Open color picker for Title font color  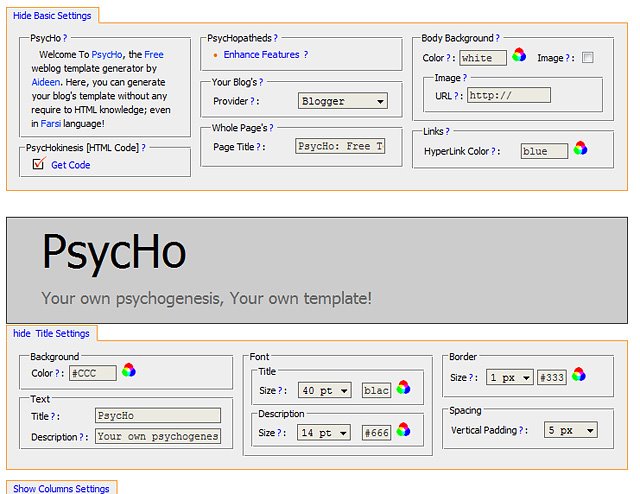click(x=403, y=387)
